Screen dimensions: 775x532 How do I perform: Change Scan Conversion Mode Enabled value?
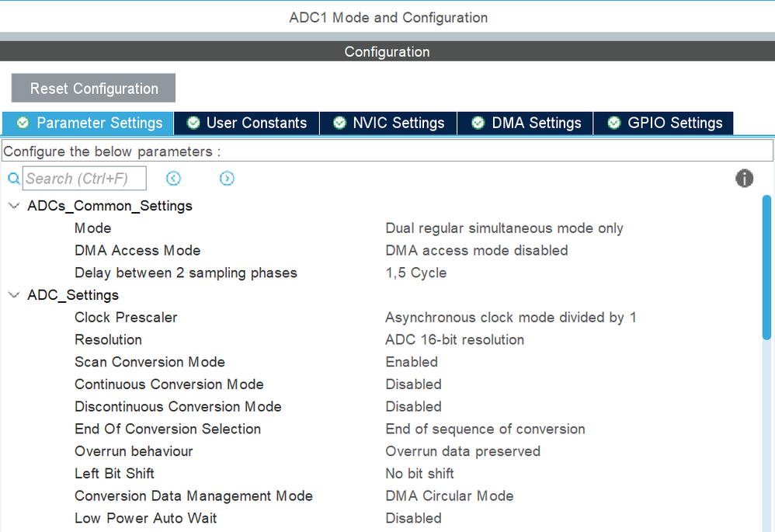coord(412,362)
